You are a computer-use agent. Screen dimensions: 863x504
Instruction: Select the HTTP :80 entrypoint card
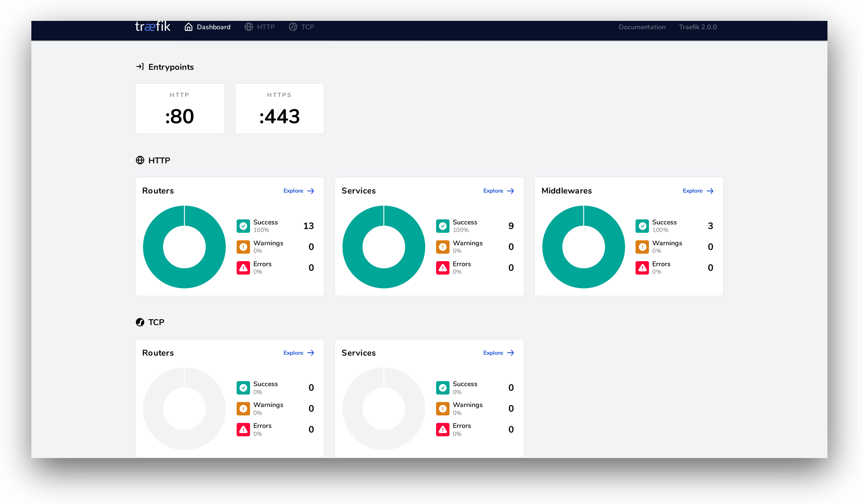180,109
